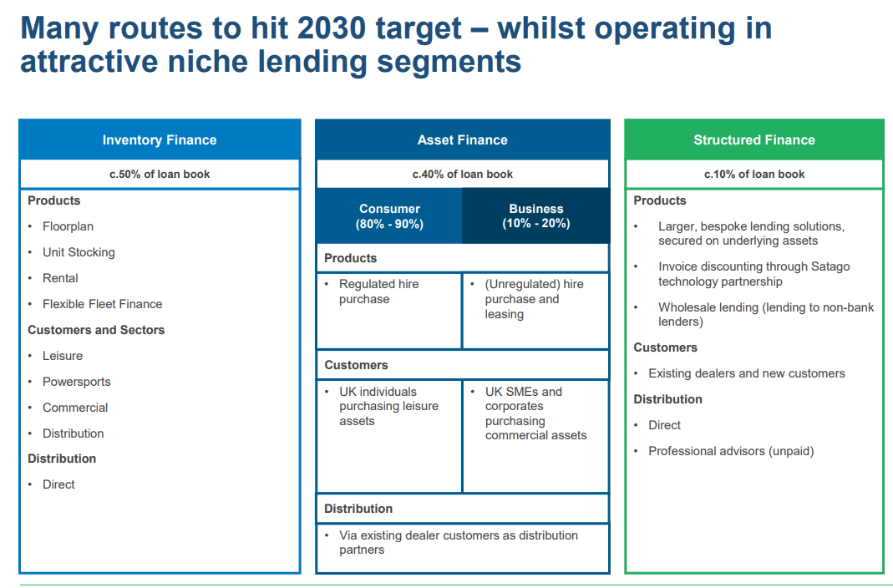This screenshot has width=893, height=588.
Task: Select the "Wholesale lending" bullet
Action: pos(766,314)
